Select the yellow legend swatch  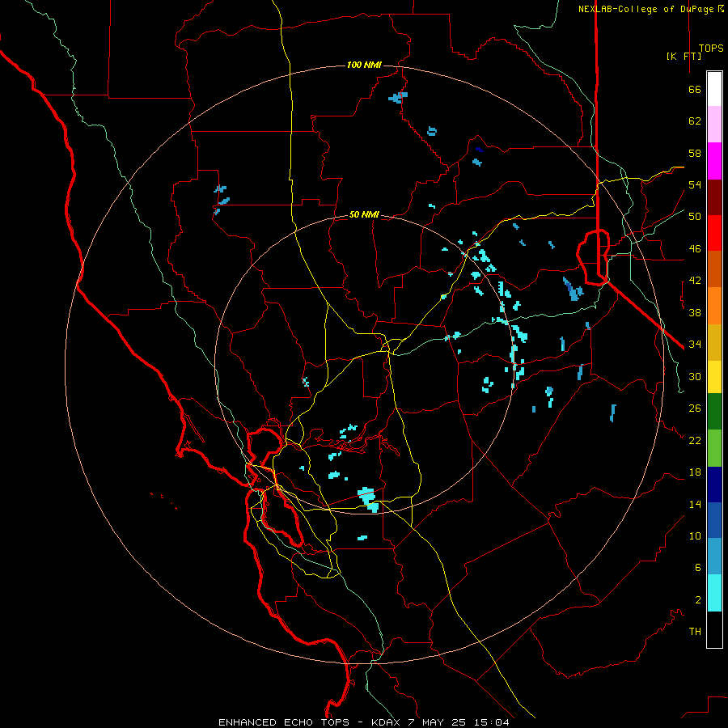pyautogui.click(x=714, y=377)
